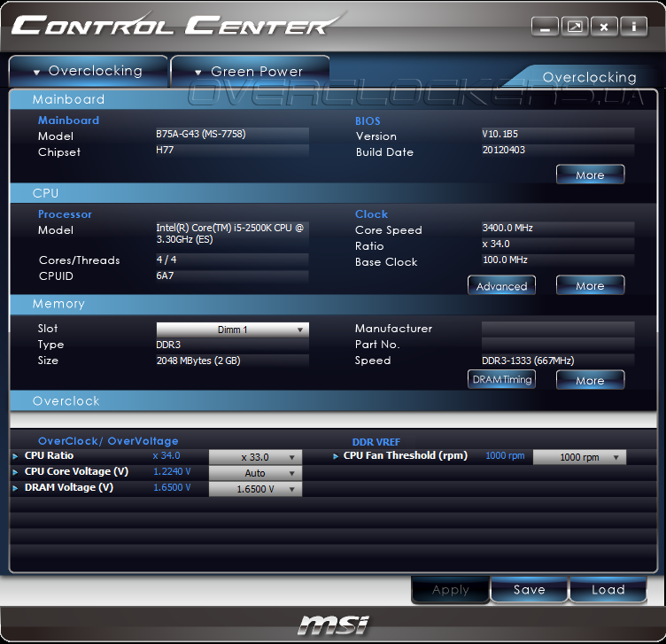Open the DRAMTiming button
Screen dimensions: 666x644
click(x=501, y=379)
